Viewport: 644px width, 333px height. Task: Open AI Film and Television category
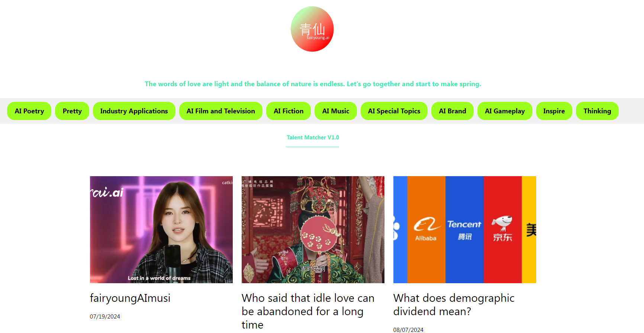coord(221,111)
